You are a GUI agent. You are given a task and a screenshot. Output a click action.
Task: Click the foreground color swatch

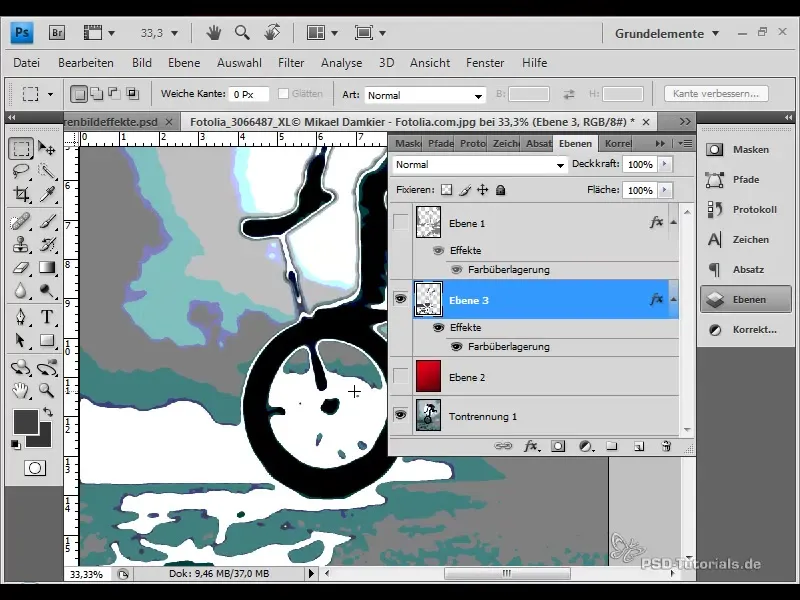pyautogui.click(x=25, y=421)
